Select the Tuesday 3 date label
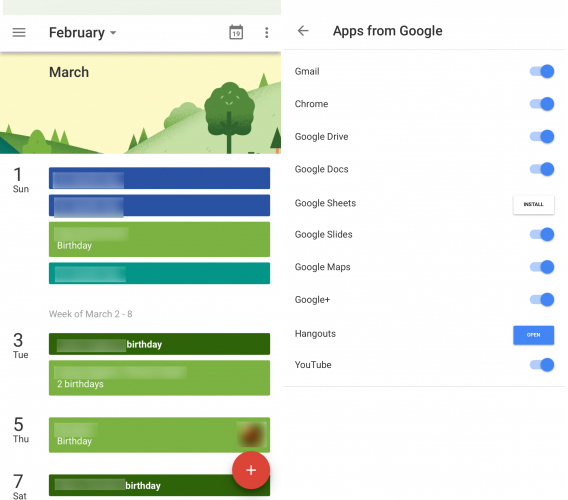 20,346
